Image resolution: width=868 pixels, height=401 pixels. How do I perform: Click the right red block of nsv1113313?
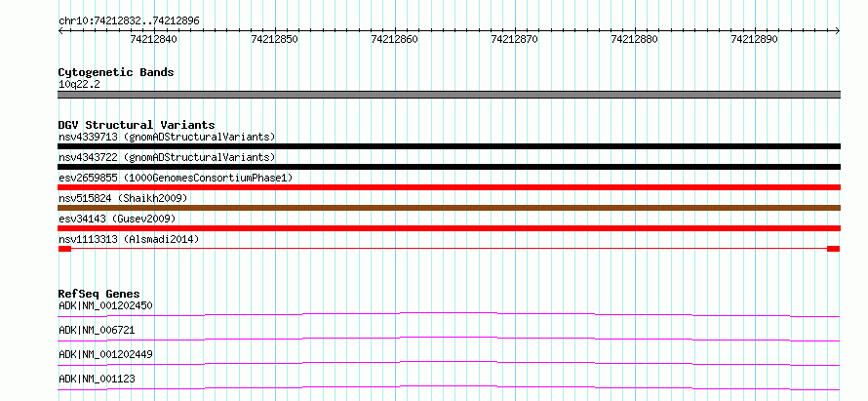point(834,249)
